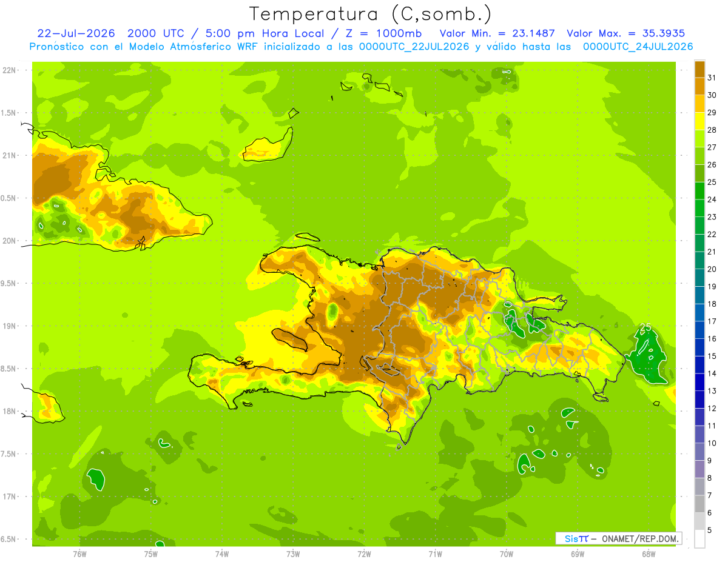Click the colorbar swatch above the 31 label
This screenshot has width=728, height=562.
tap(699, 69)
